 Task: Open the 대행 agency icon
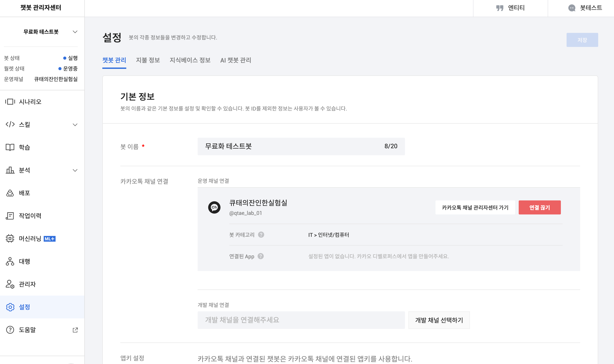10,261
